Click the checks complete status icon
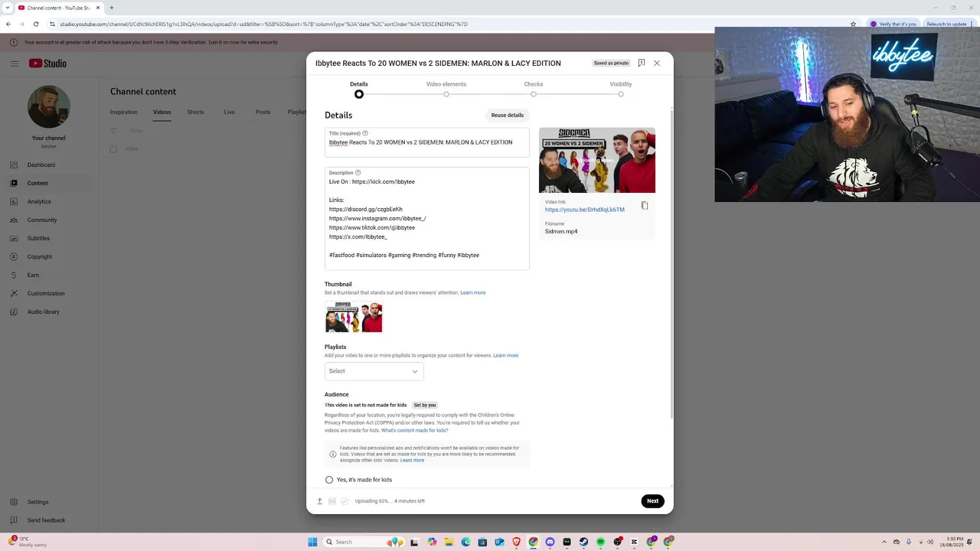This screenshot has width=980, height=551. pos(345,501)
